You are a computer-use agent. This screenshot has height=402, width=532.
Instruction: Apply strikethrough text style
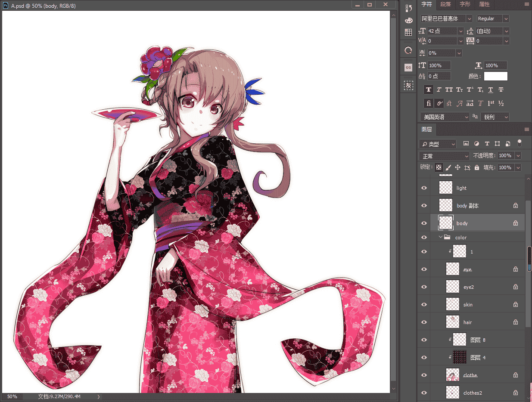point(501,90)
